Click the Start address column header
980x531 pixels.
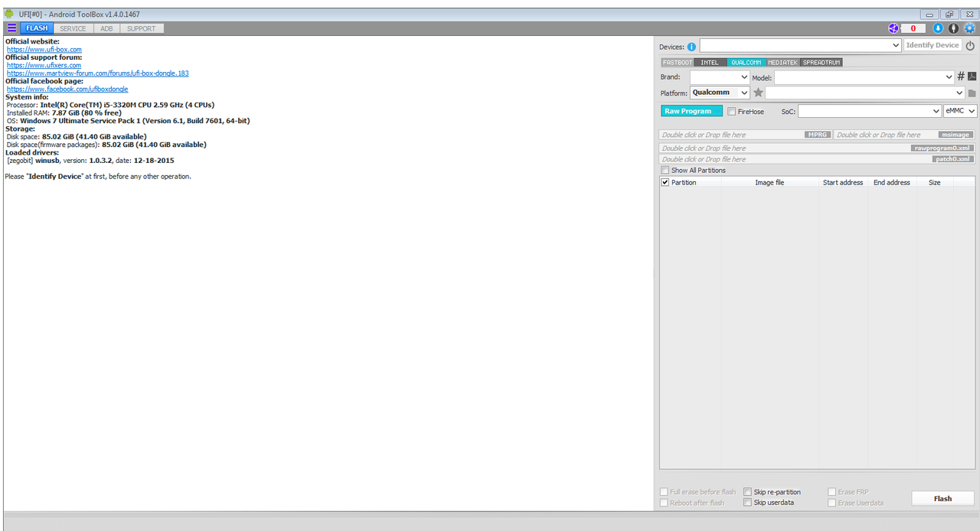coord(843,182)
